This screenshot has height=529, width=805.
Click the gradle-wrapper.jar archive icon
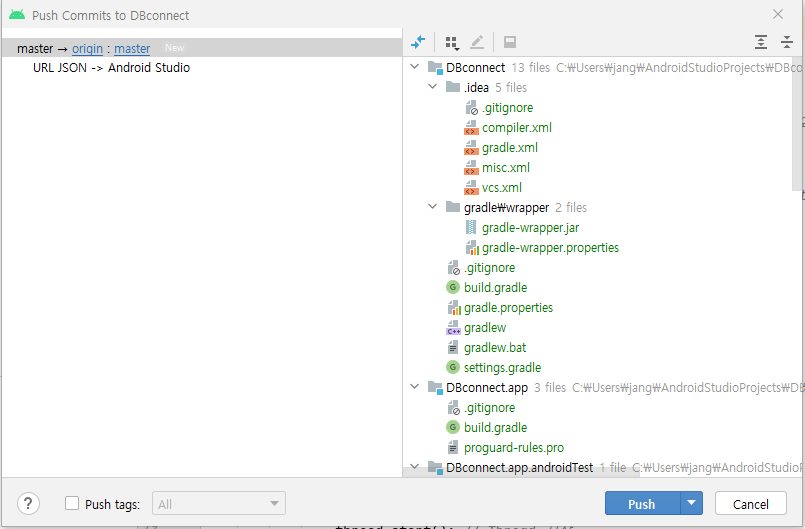click(471, 228)
